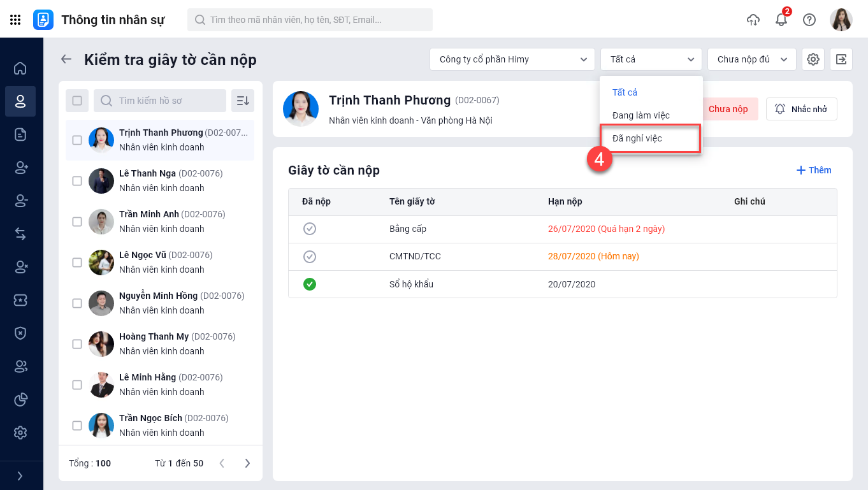The width and height of the screenshot is (868, 490).
Task: Open the notifications bell with 2 badge
Action: pos(781,20)
